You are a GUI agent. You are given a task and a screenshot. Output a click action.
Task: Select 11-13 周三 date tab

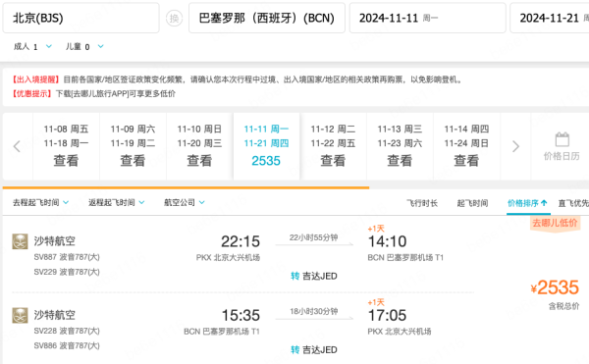[x=401, y=146]
